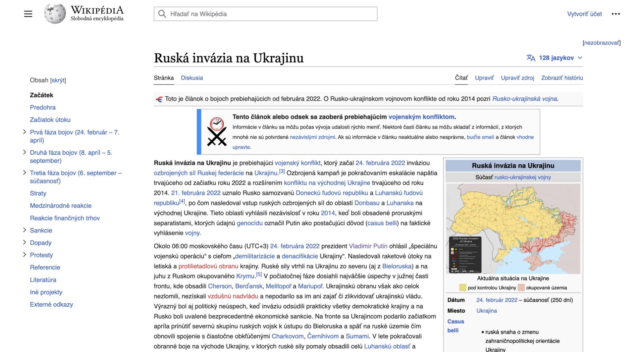Jump to Externé odkazy in contents
The image size is (644, 352).
pos(51,305)
